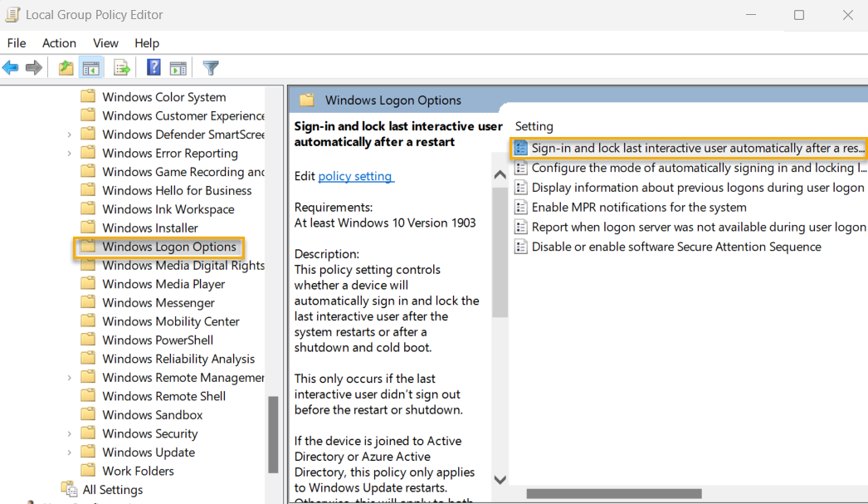
Task: Click the blue Back arrow in toolbar
Action: (x=11, y=68)
